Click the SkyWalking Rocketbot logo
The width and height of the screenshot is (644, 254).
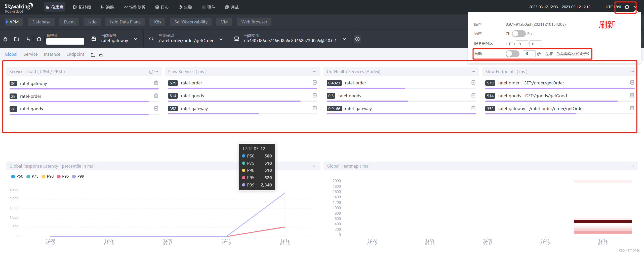tap(19, 8)
